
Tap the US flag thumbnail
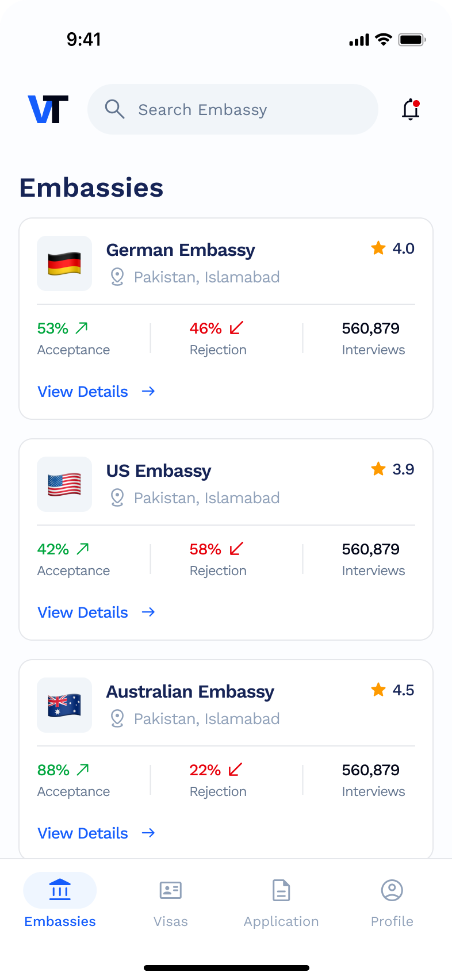[64, 484]
